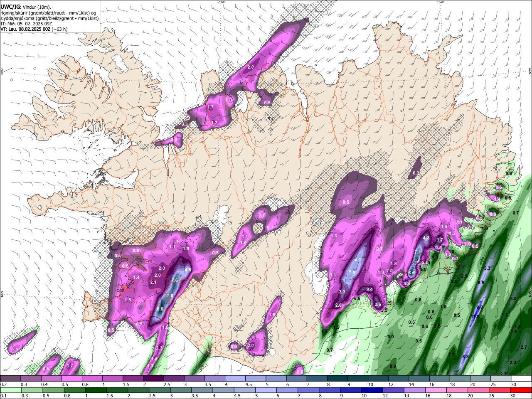
Task: Click the '20W' longitude label
Action: coord(221,2)
